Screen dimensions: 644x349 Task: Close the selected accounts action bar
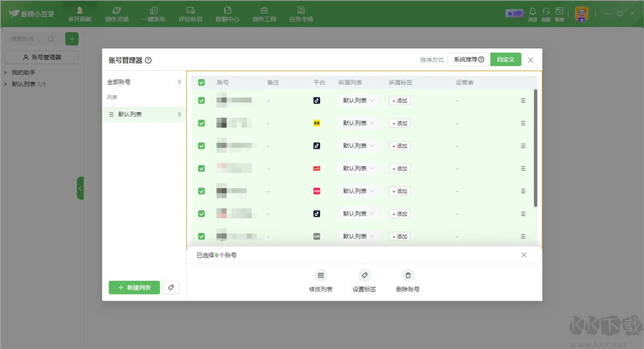[x=524, y=255]
